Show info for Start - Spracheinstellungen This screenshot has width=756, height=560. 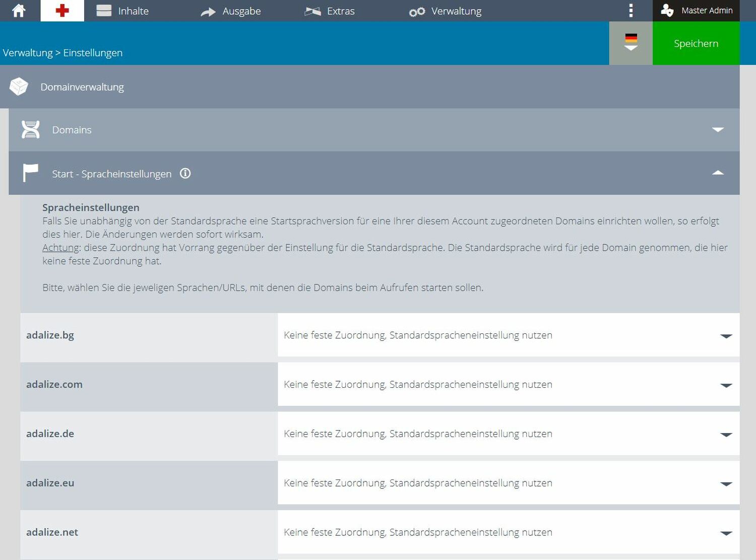(185, 173)
